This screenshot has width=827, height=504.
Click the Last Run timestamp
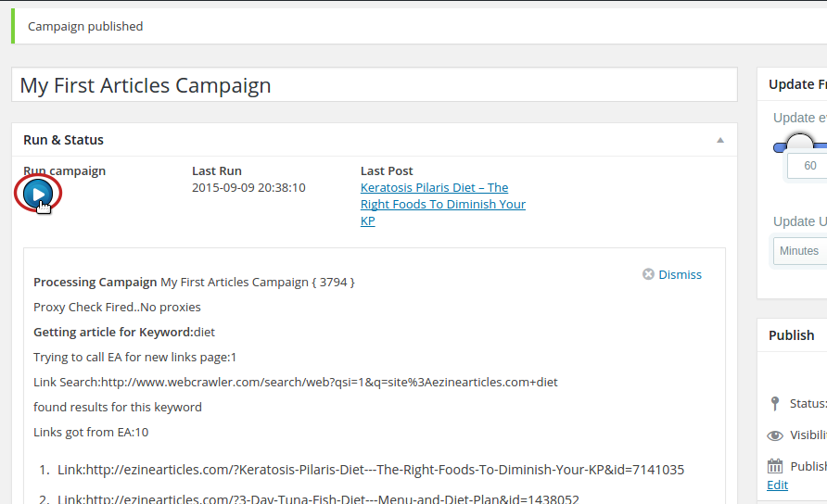click(248, 187)
